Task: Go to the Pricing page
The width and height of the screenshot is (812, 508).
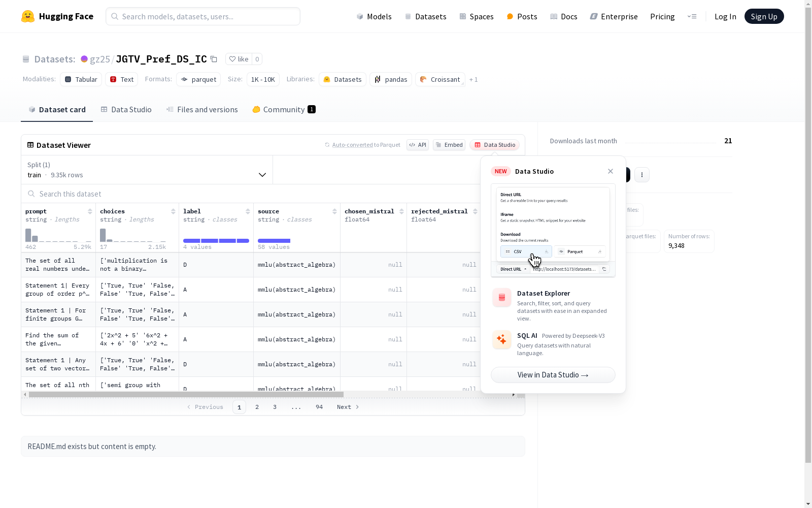Action: [x=662, y=16]
